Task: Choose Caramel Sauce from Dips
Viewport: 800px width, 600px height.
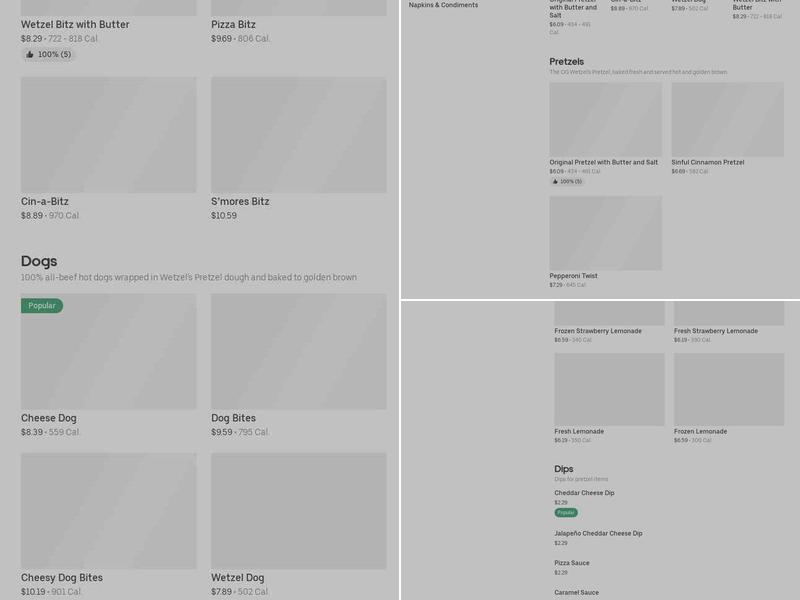Action: pos(577,592)
